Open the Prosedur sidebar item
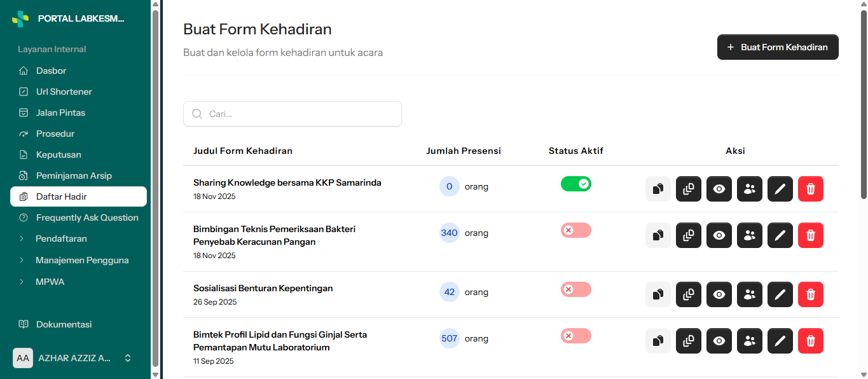The width and height of the screenshot is (868, 379). click(78, 134)
